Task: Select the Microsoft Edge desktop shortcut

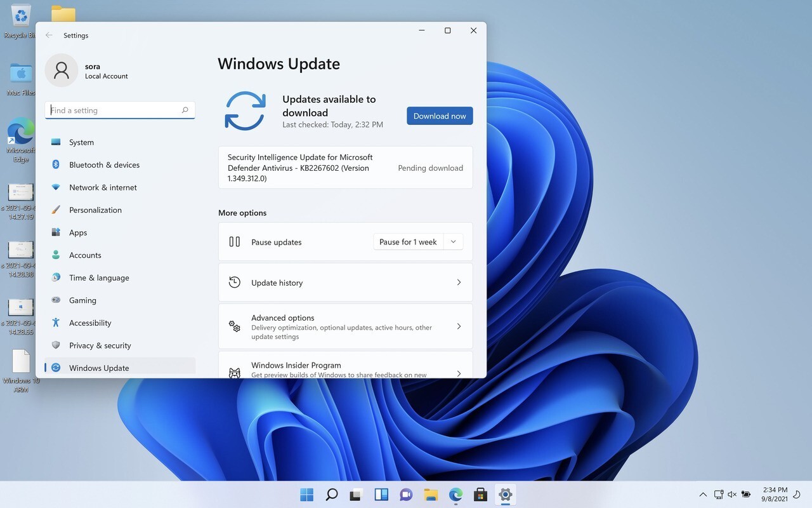Action: (x=21, y=140)
